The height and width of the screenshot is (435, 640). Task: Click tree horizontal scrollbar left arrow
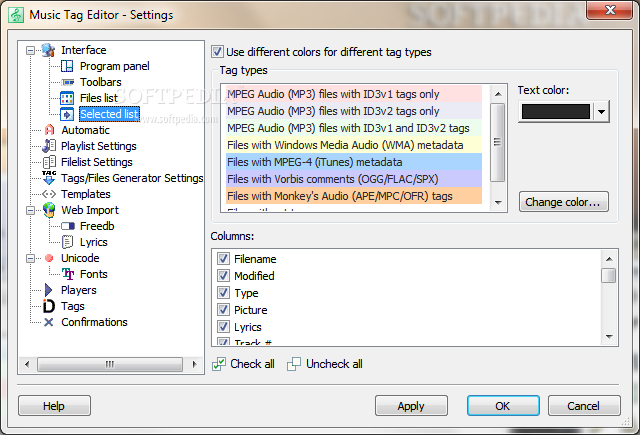pos(27,364)
